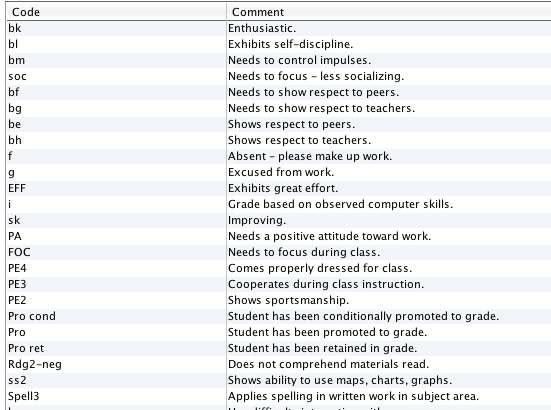Sort by the Comment column header

point(389,12)
